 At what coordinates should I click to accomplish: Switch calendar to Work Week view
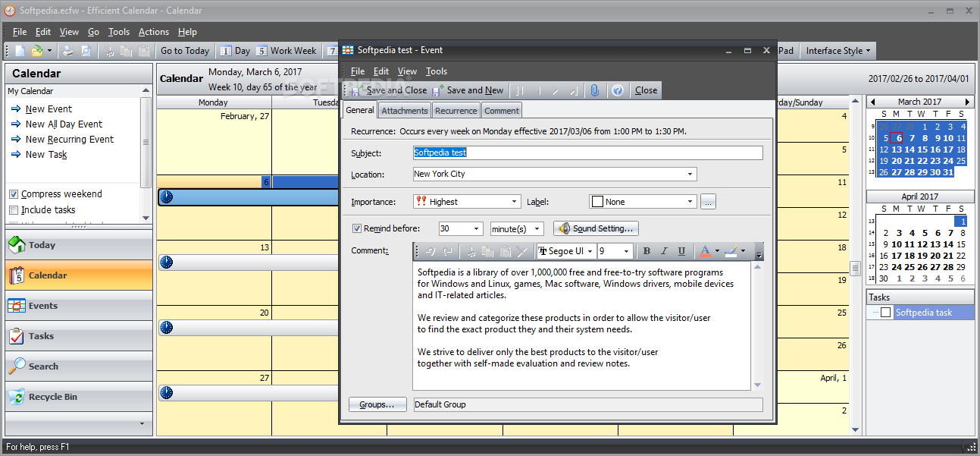click(x=286, y=51)
